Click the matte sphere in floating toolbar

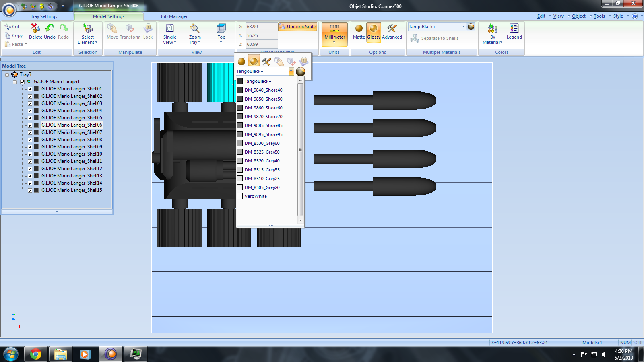tap(242, 62)
